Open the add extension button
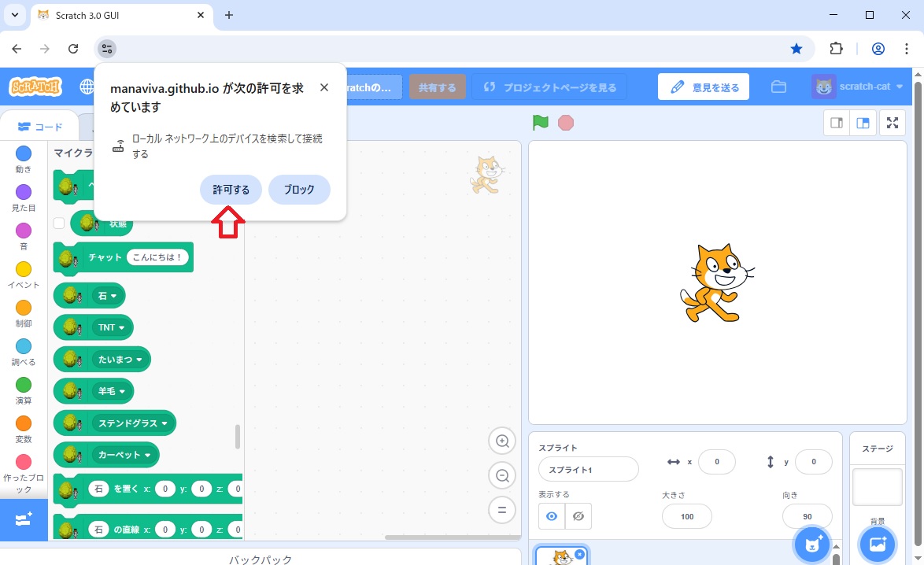Screen dimensions: 924x565 point(24,520)
